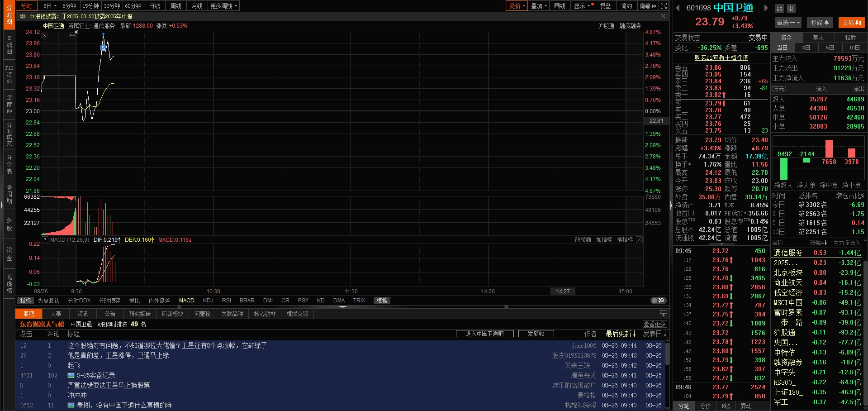Open the 更多周期 dropdown
868x411 pixels.
click(x=224, y=6)
